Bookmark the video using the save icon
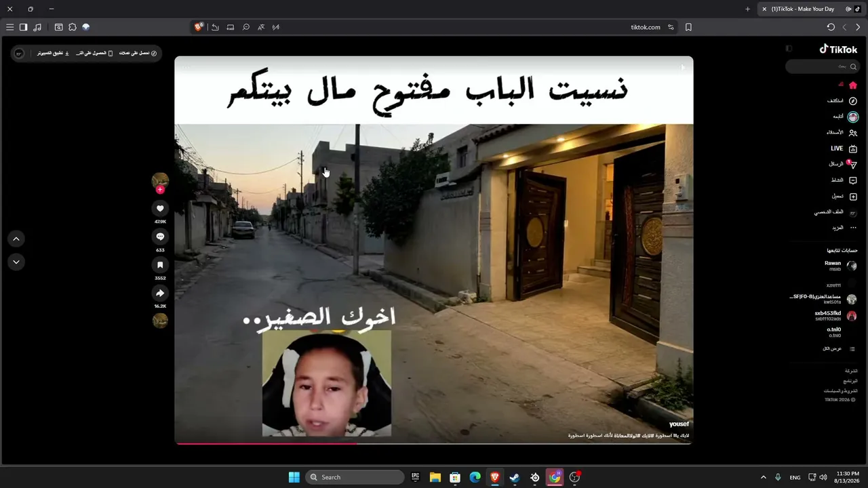 pyautogui.click(x=160, y=265)
